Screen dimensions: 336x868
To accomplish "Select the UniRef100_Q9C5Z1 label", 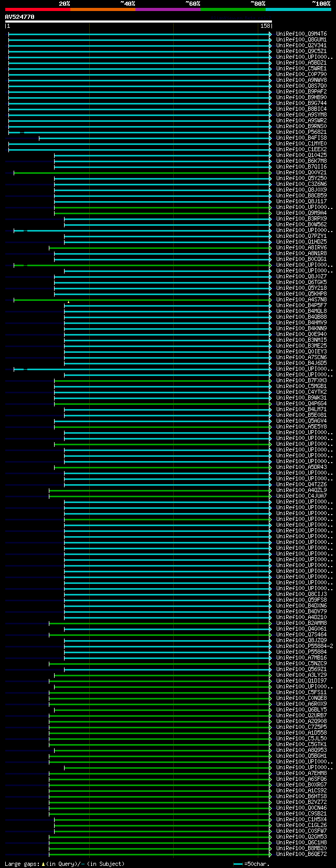I will pos(301,51).
